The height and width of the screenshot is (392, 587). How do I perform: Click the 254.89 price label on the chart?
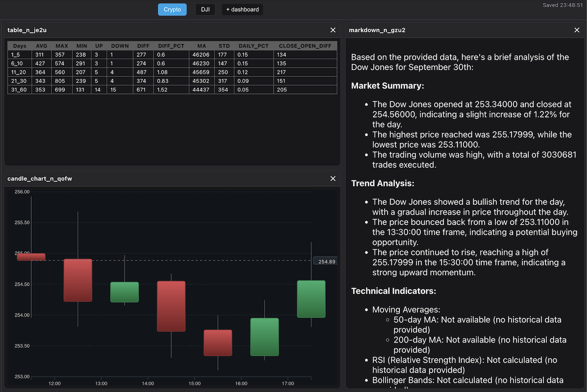click(324, 261)
